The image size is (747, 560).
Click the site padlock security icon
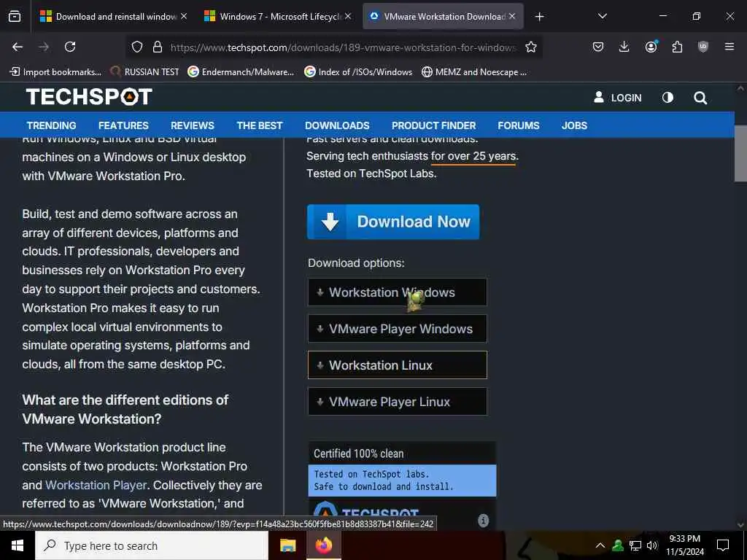click(x=158, y=47)
